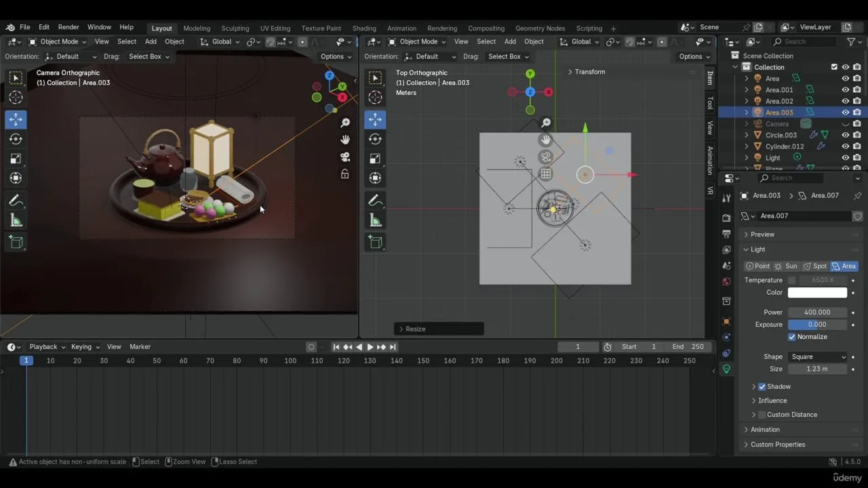The width and height of the screenshot is (868, 488).
Task: Click the pan hand gizmo in Camera Orthographic viewport
Action: pos(345,140)
